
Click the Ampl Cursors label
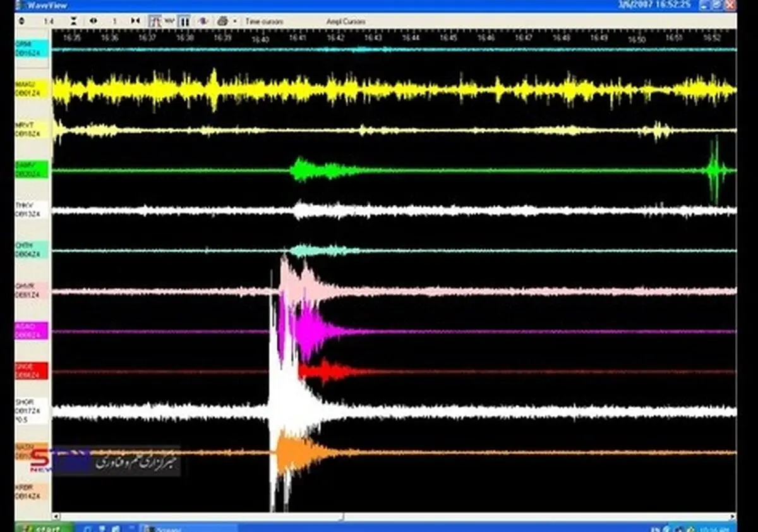pyautogui.click(x=346, y=21)
